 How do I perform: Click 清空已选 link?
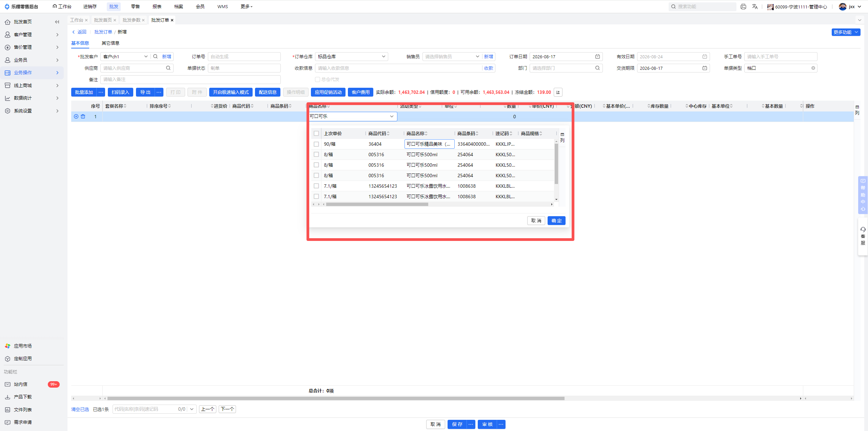pos(80,409)
